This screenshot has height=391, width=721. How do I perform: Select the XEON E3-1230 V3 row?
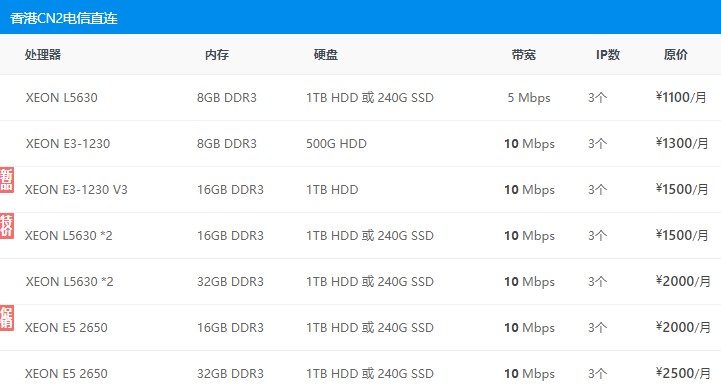360,190
